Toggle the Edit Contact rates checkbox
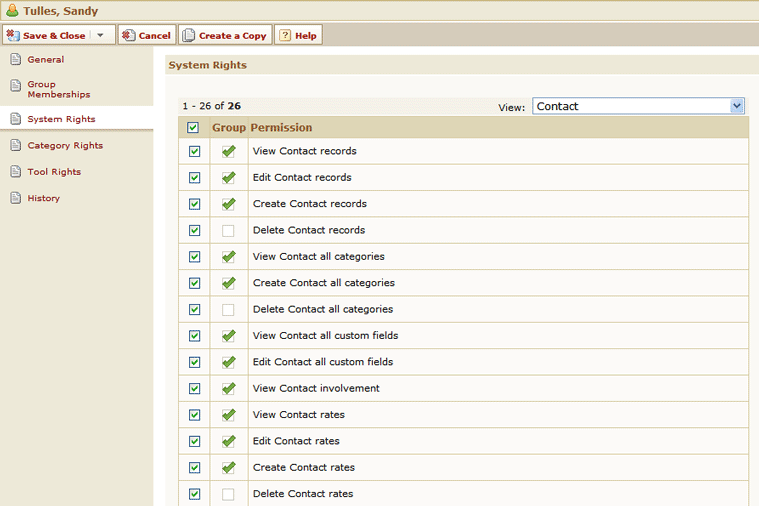The height and width of the screenshot is (506, 759). coord(195,441)
